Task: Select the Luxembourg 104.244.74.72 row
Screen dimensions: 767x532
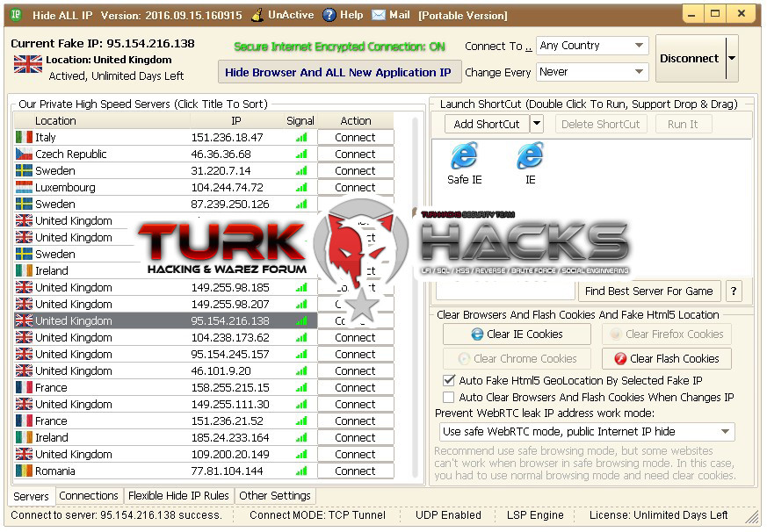Action: click(x=166, y=187)
